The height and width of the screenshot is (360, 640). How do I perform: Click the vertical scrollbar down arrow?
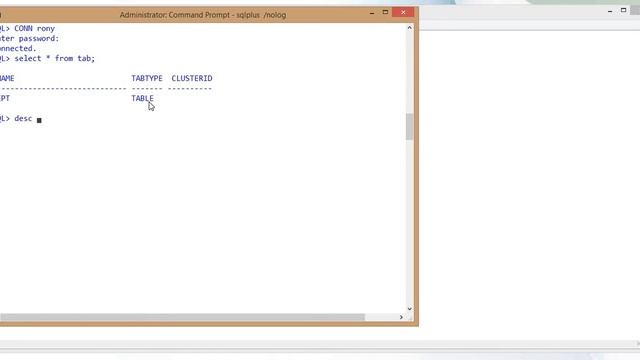(409, 309)
